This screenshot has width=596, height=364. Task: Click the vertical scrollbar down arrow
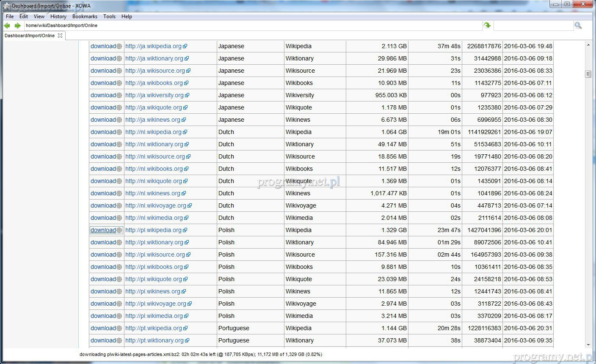pyautogui.click(x=588, y=345)
